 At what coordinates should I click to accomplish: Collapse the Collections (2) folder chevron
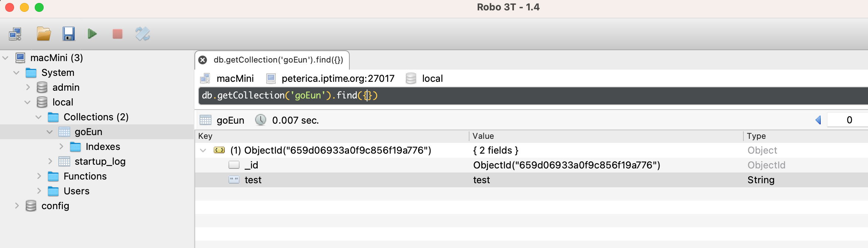pos(38,117)
